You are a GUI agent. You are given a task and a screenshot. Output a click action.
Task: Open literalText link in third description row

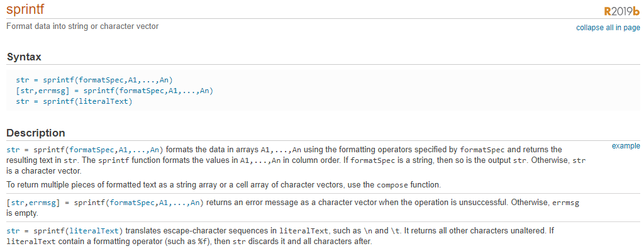click(95, 230)
